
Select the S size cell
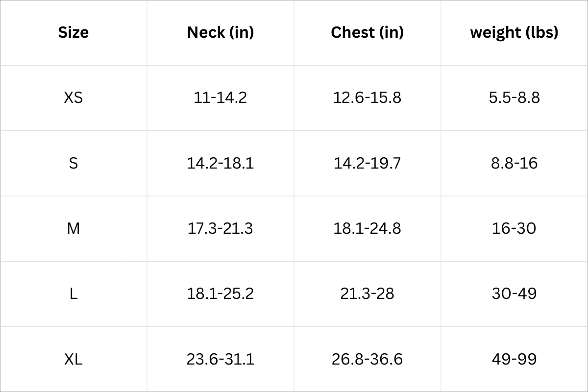73,163
